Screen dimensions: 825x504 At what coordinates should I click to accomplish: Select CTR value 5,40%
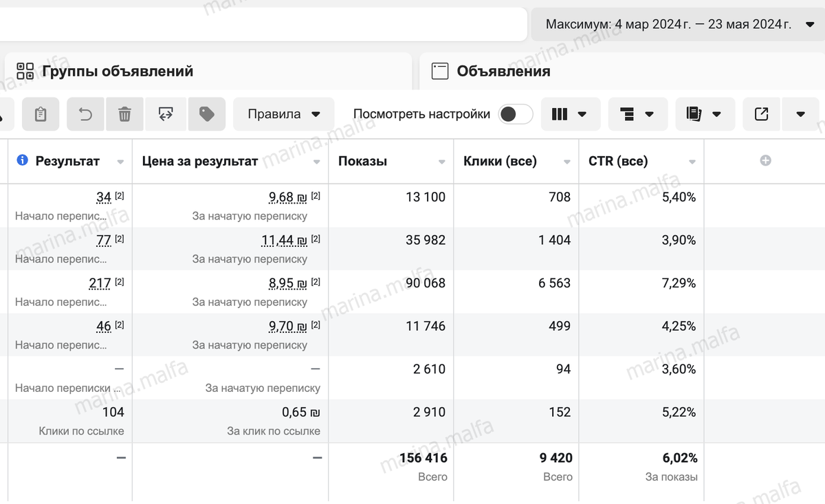click(x=679, y=197)
